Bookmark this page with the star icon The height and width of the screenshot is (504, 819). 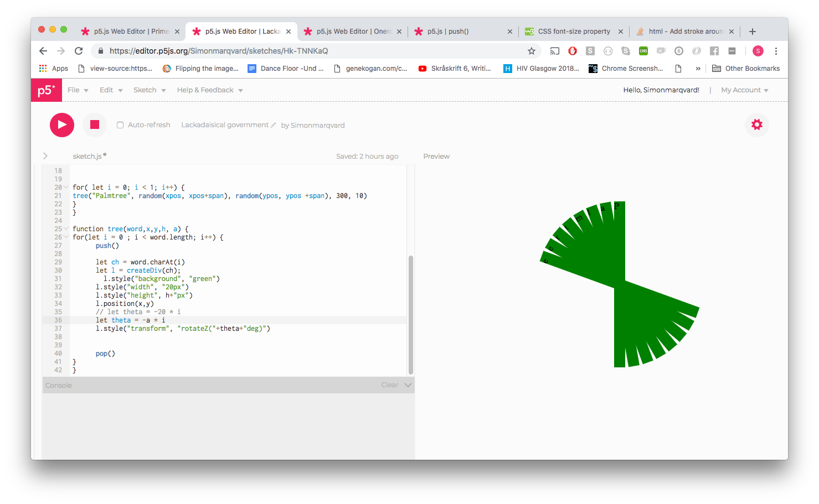click(532, 51)
